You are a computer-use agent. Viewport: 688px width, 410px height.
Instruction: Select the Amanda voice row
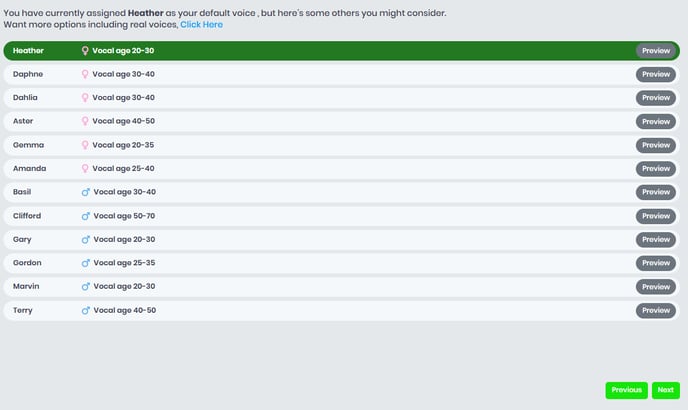click(x=341, y=169)
